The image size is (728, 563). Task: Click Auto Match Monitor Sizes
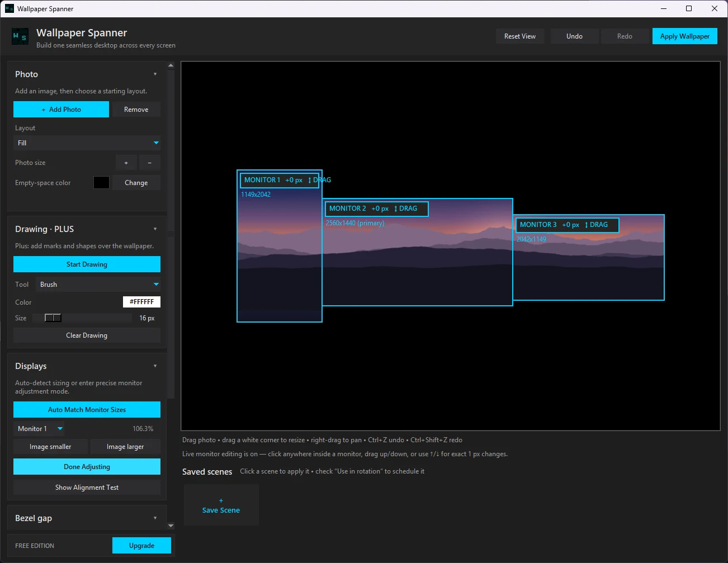pyautogui.click(x=87, y=410)
